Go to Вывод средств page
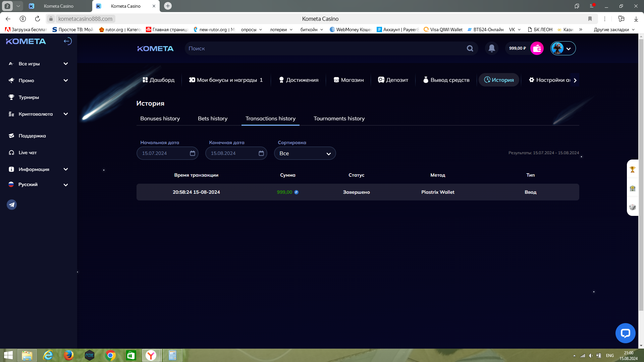The image size is (644, 362). (446, 80)
